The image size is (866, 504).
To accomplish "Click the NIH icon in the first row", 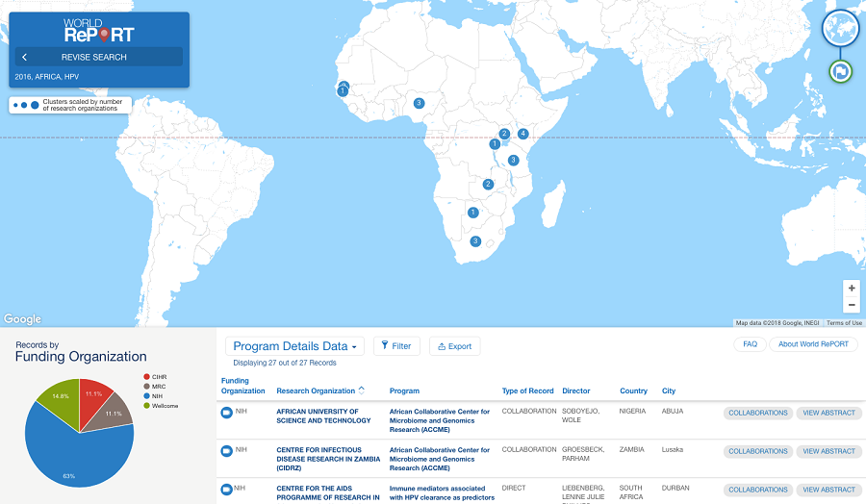I will (227, 412).
